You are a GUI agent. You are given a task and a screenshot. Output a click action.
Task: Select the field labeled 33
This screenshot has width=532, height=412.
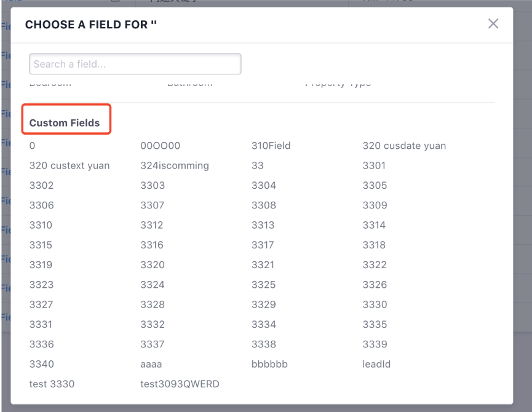pyautogui.click(x=258, y=165)
